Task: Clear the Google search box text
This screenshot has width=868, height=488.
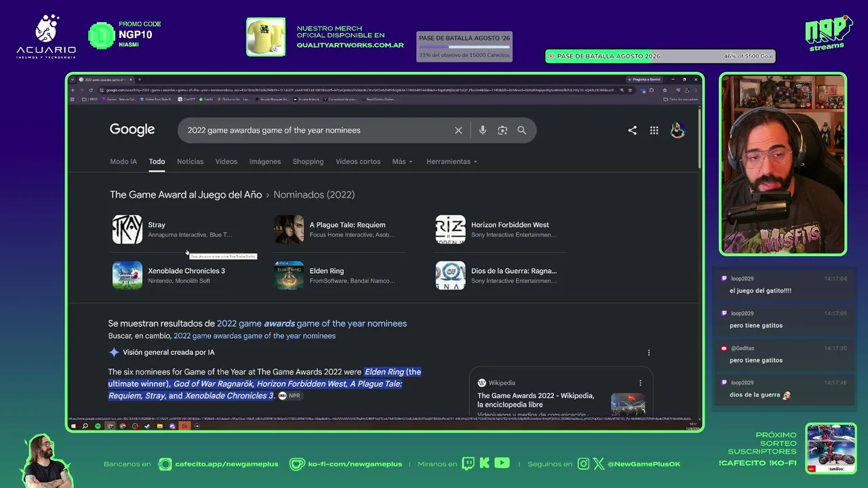Action: tap(458, 130)
